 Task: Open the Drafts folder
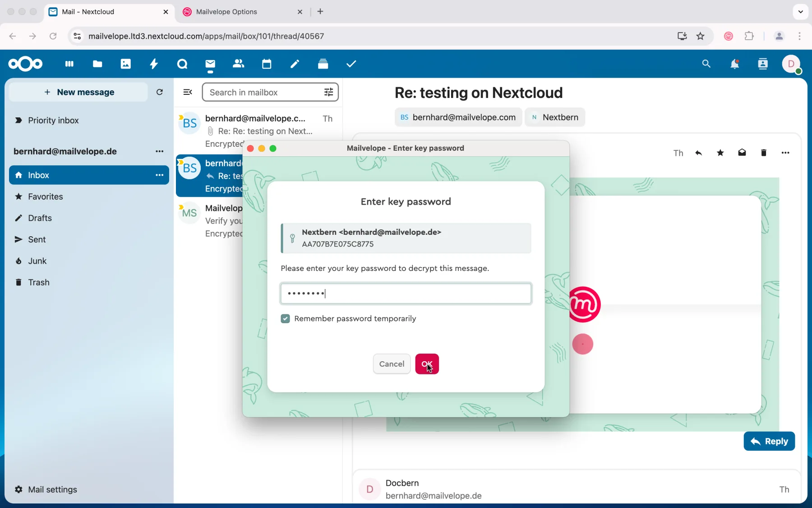point(89,218)
